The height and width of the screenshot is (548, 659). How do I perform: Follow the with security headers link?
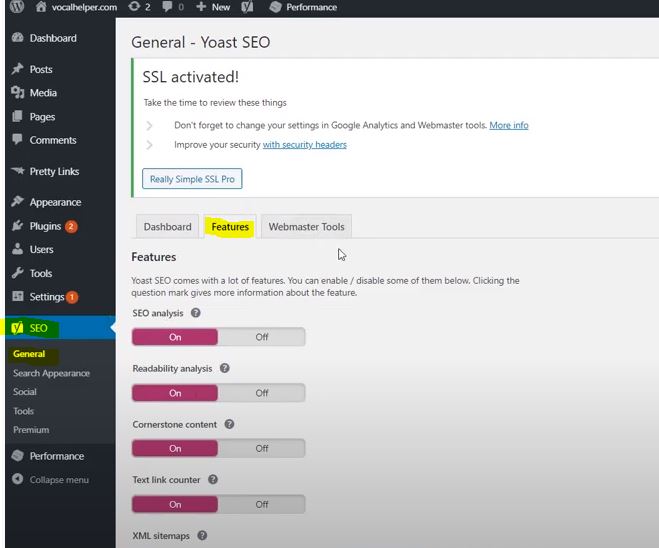(305, 145)
